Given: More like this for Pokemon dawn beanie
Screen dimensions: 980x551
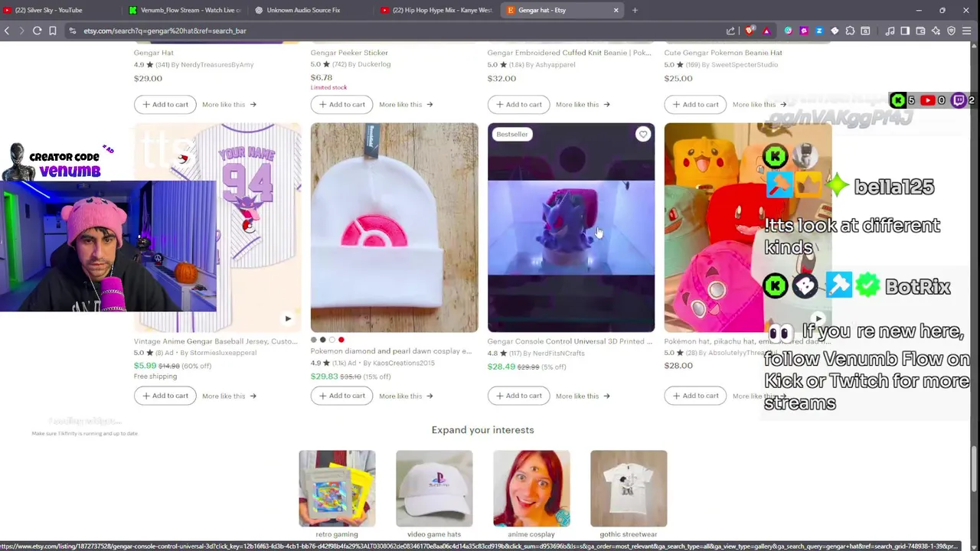Looking at the screenshot, I should (406, 396).
